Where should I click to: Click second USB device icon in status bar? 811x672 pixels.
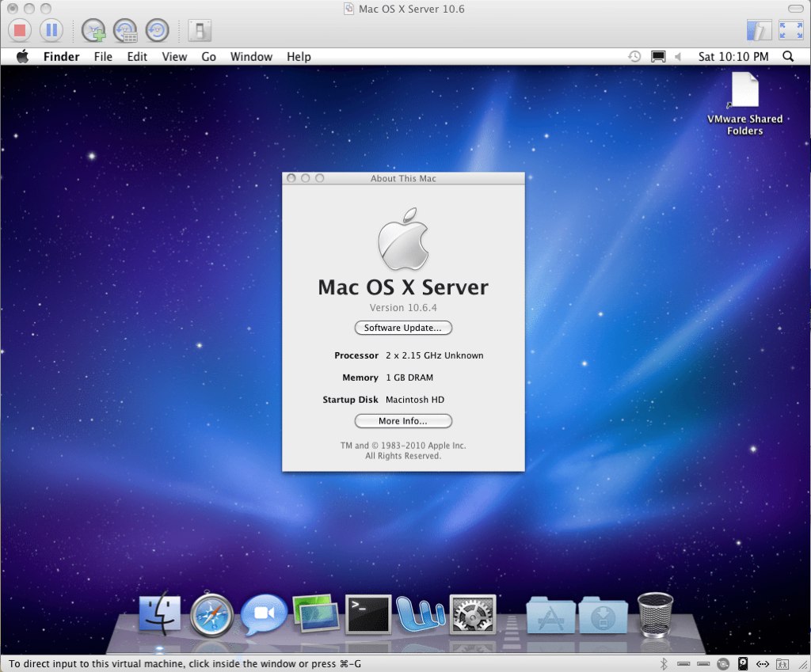[x=703, y=664]
